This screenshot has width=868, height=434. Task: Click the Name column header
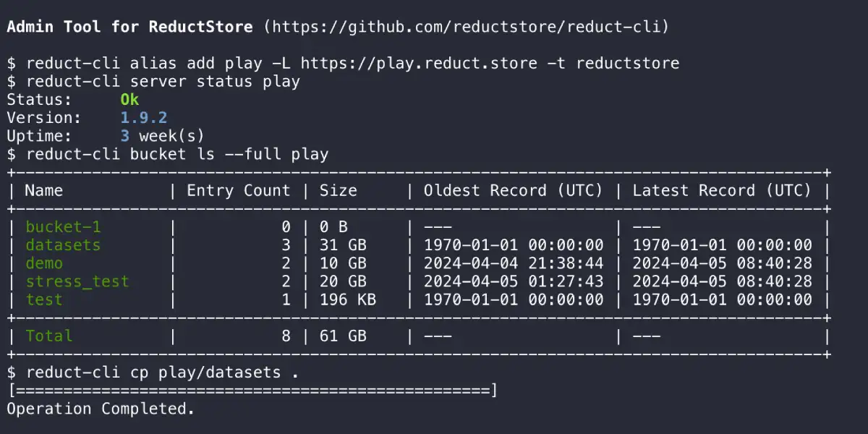(44, 191)
